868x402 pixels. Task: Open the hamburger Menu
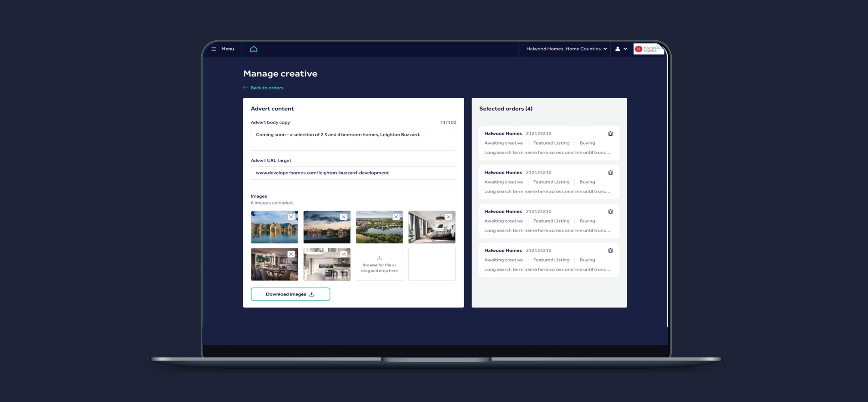click(223, 49)
